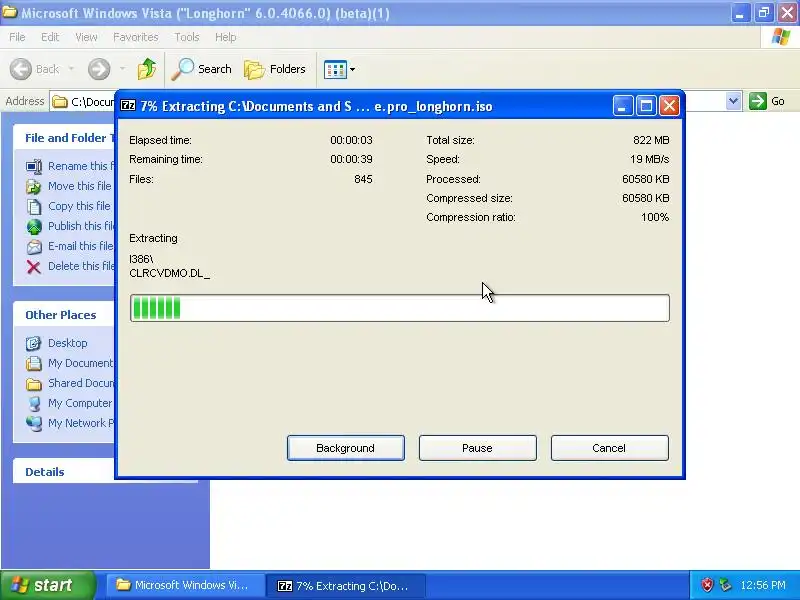800x600 pixels.
Task: Click the Speed value 19 MB/s
Action: [x=649, y=159]
